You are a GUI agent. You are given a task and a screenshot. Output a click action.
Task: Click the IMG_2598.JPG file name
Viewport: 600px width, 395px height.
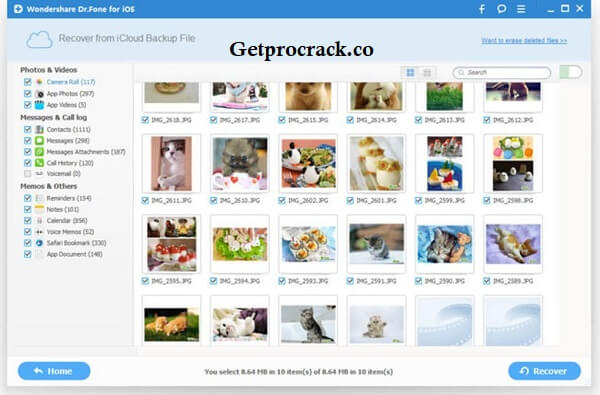513,201
